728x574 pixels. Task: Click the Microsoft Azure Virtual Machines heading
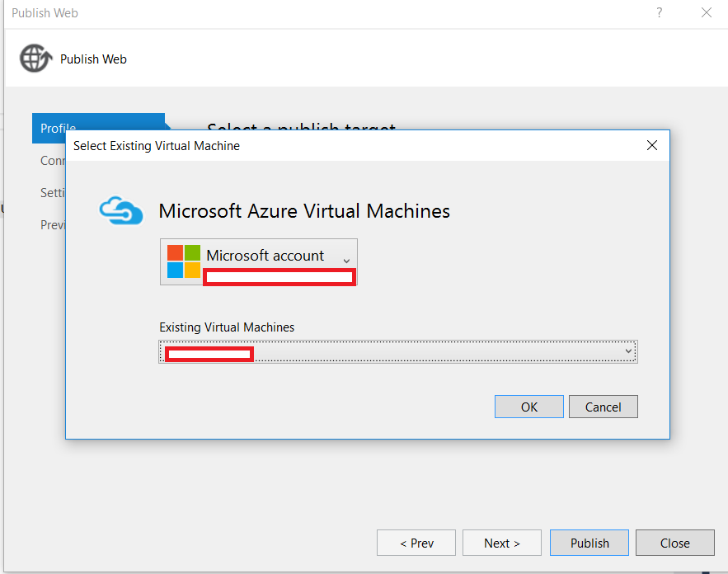304,211
